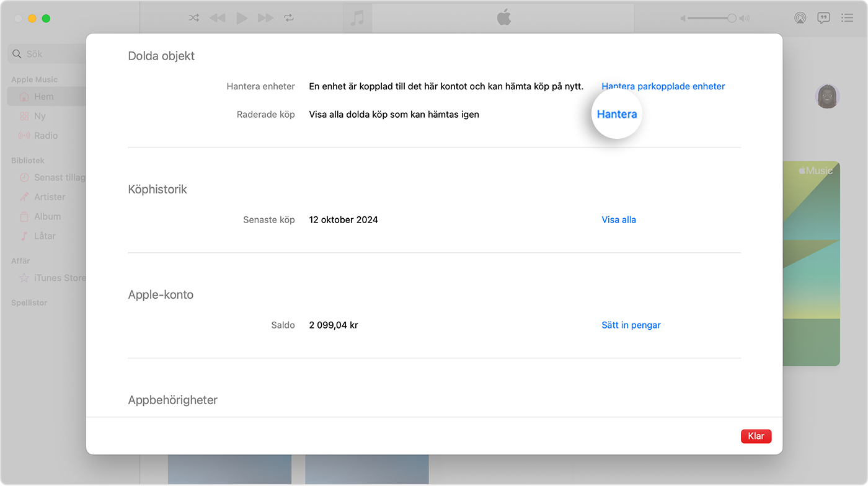Click the Apple Music sidebar header
868x486 pixels.
(34, 79)
